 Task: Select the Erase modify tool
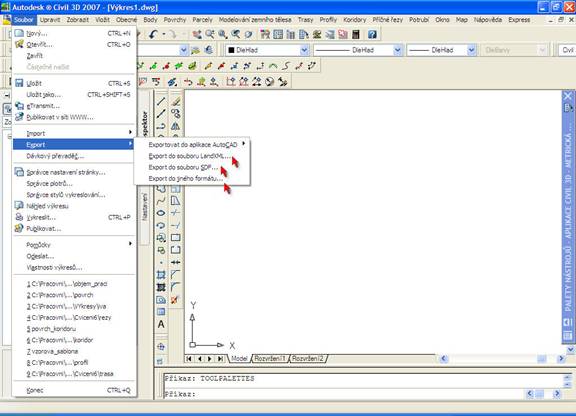(176, 101)
